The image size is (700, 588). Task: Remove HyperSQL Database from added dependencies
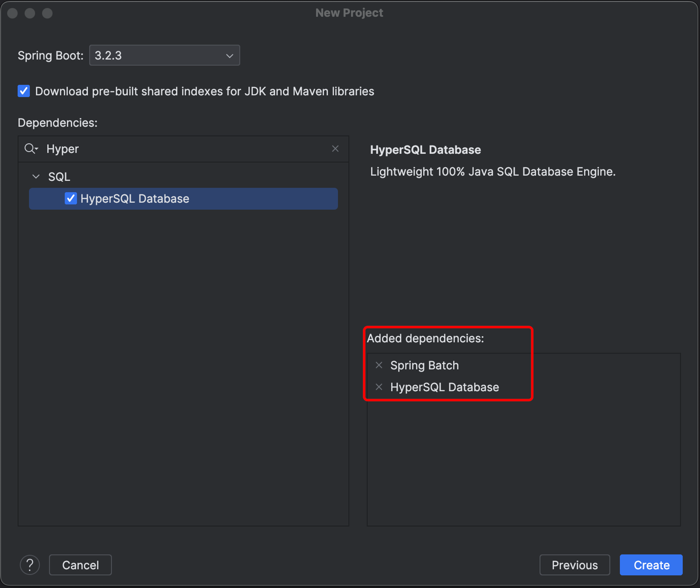(379, 387)
